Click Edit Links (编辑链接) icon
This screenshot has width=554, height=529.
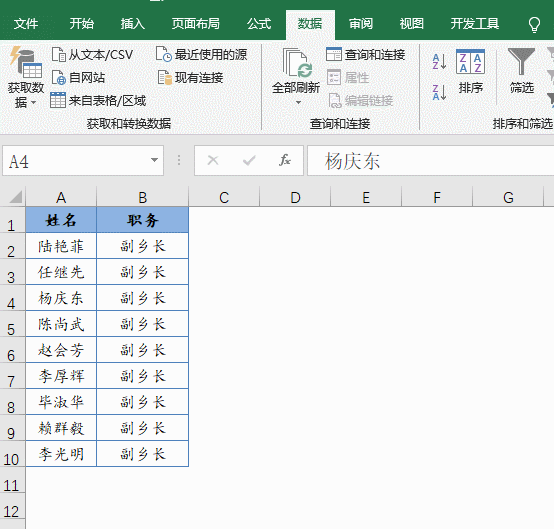335,101
